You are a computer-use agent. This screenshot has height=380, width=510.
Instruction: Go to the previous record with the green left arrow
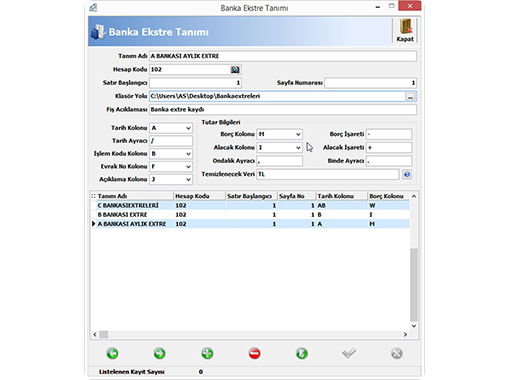[112, 353]
